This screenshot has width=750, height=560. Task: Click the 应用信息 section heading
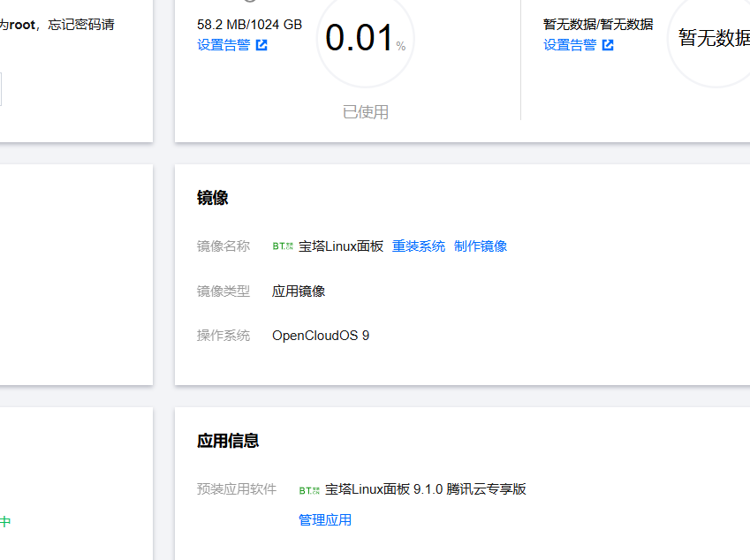[228, 441]
